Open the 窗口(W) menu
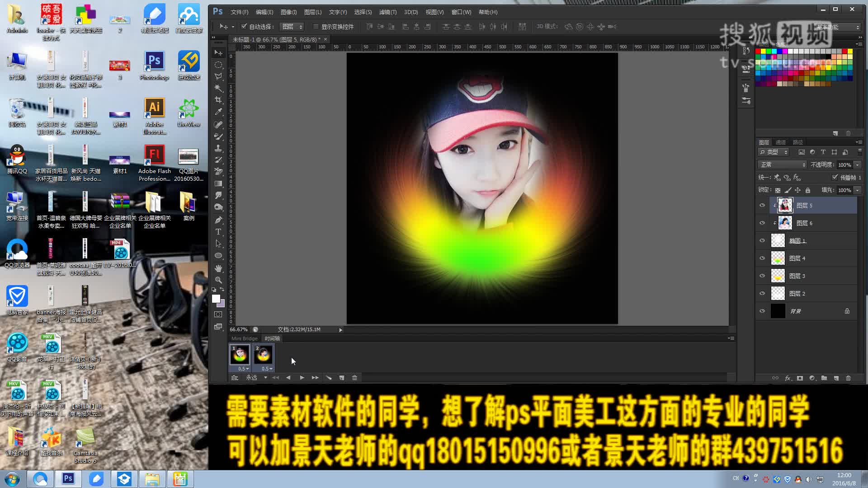 pos(461,12)
